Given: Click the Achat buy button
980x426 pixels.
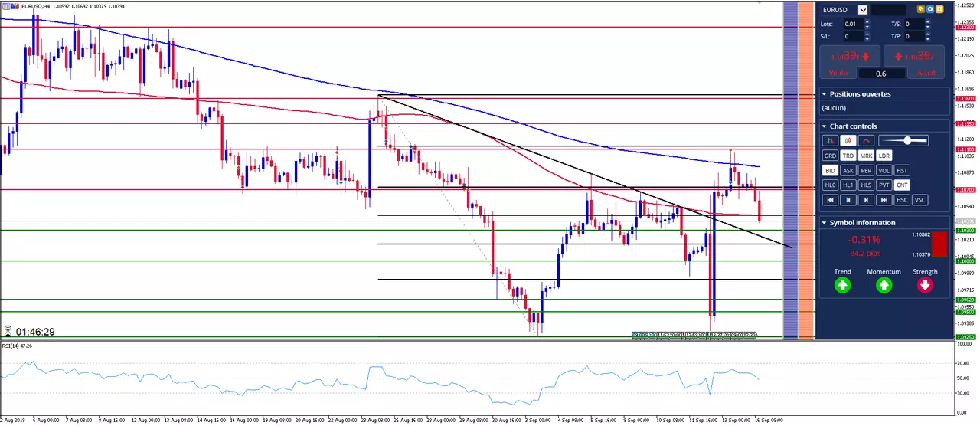Looking at the screenshot, I should (x=914, y=61).
